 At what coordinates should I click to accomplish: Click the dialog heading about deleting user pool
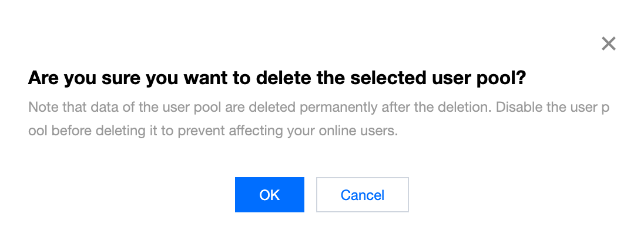(x=276, y=79)
